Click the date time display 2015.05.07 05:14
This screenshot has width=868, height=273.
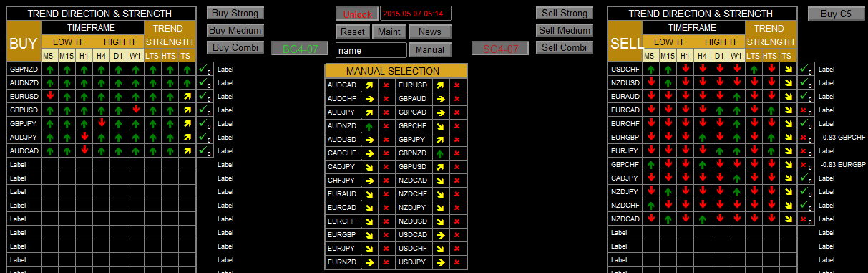(416, 14)
